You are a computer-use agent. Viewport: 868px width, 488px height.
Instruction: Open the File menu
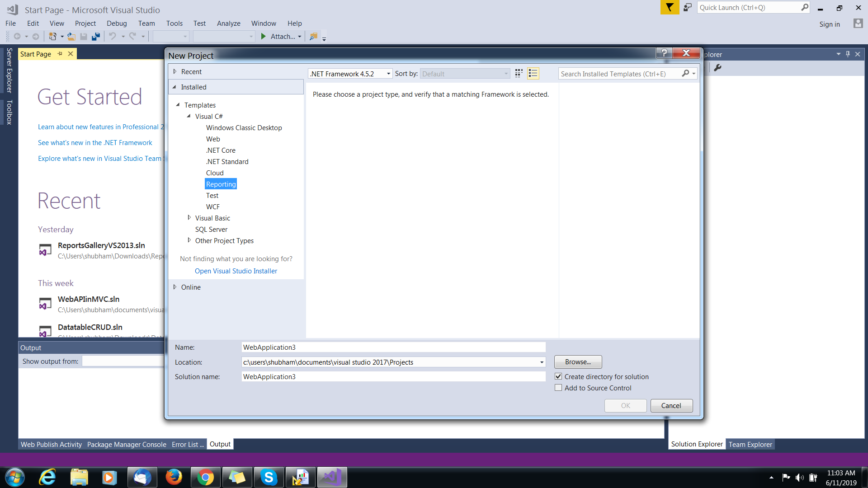tap(10, 23)
